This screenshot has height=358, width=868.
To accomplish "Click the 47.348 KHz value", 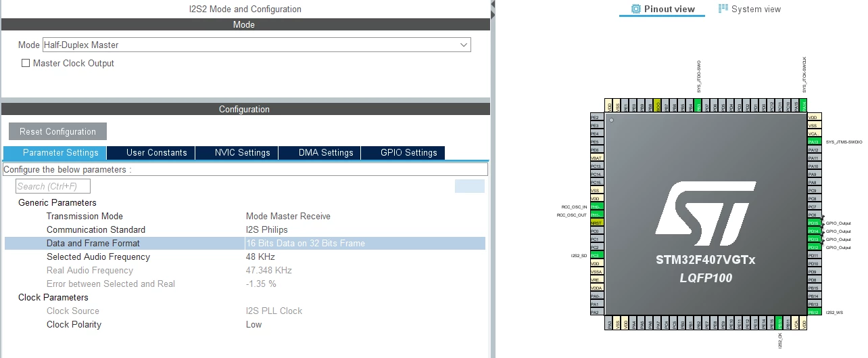I will click(269, 270).
